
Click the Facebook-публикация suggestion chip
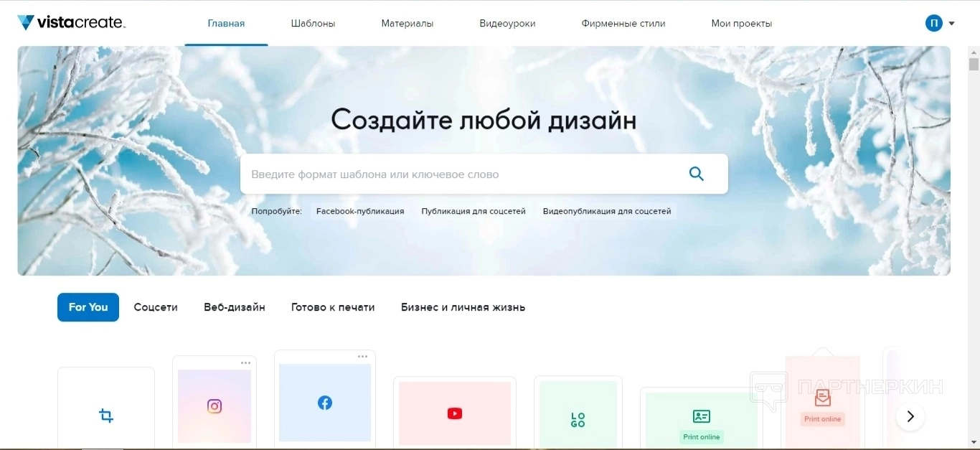[360, 211]
